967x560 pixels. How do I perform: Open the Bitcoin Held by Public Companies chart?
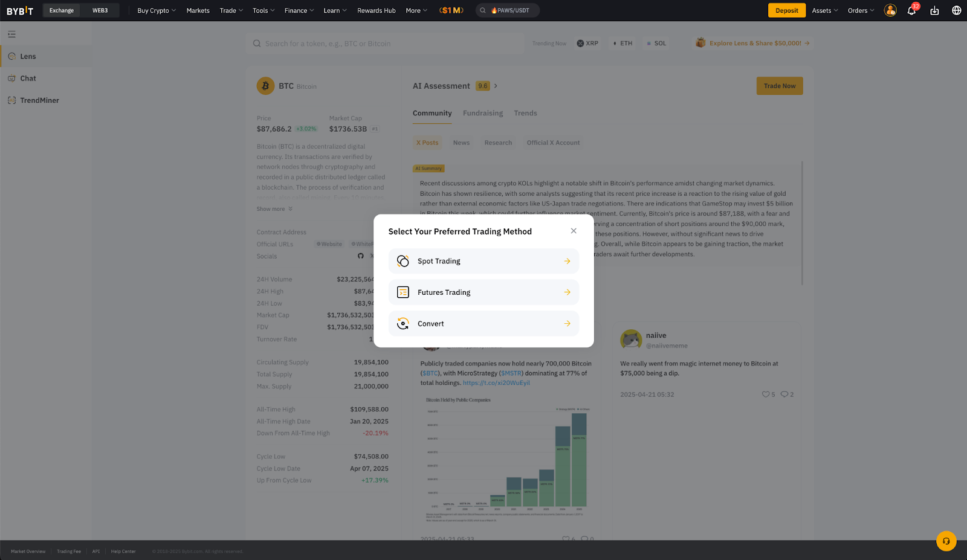(506, 459)
